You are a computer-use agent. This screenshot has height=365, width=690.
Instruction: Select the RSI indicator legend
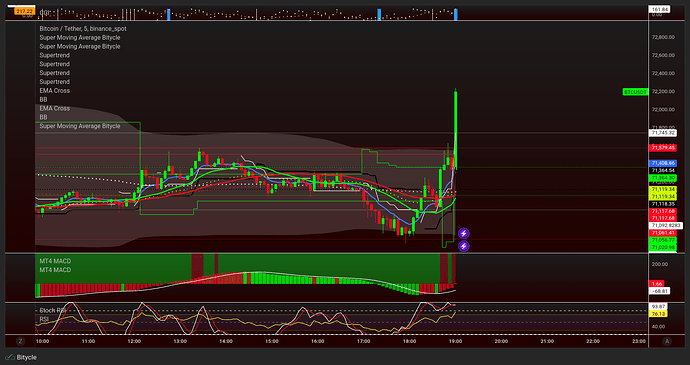point(44,319)
